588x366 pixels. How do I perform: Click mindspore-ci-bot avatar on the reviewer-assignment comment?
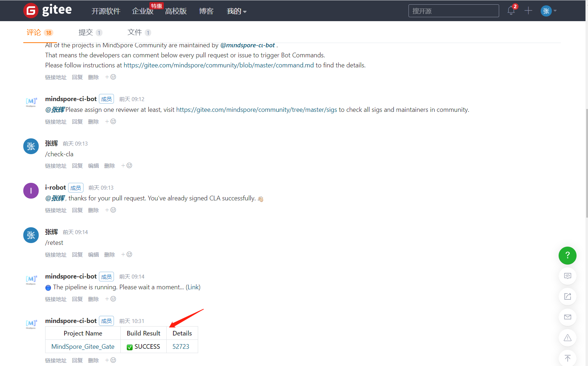[31, 102]
